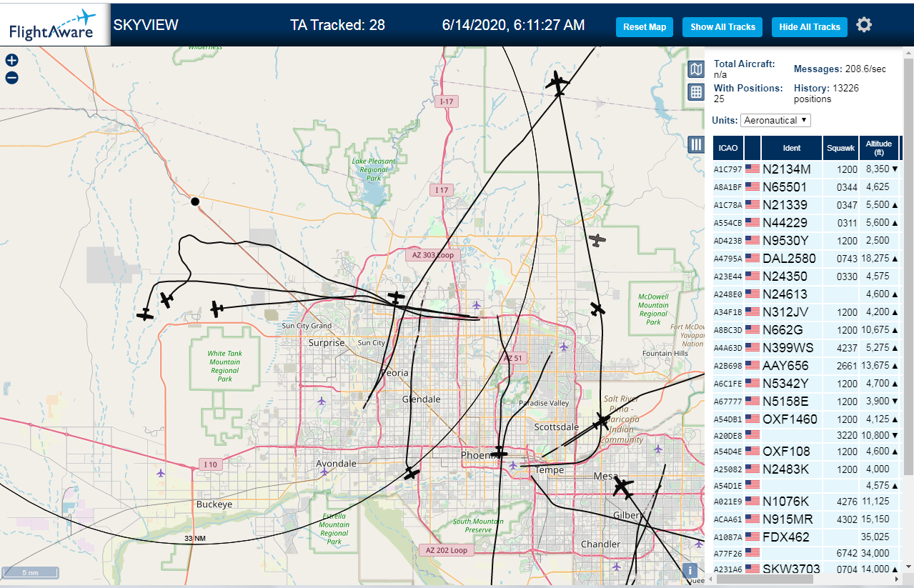
Task: Select the N399WS aircraft row
Action: pyautogui.click(x=807, y=348)
